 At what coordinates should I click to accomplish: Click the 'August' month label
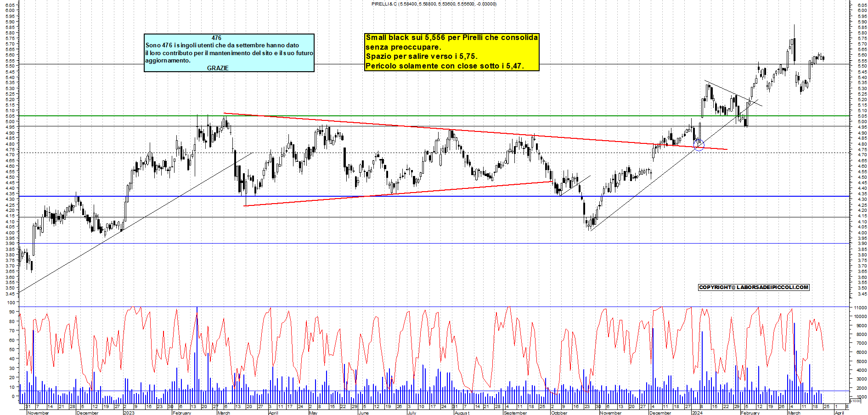tap(462, 413)
